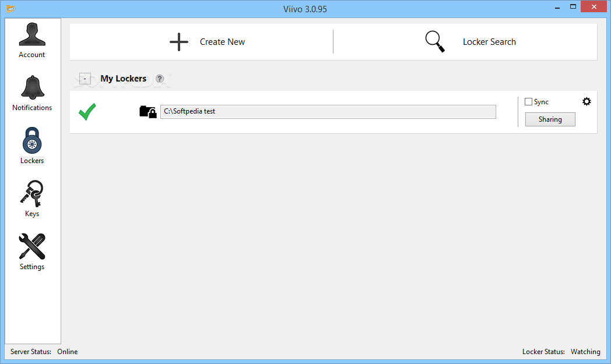Image resolution: width=611 pixels, height=364 pixels.
Task: Click the locked folder icon for Softpedia test
Action: 148,112
